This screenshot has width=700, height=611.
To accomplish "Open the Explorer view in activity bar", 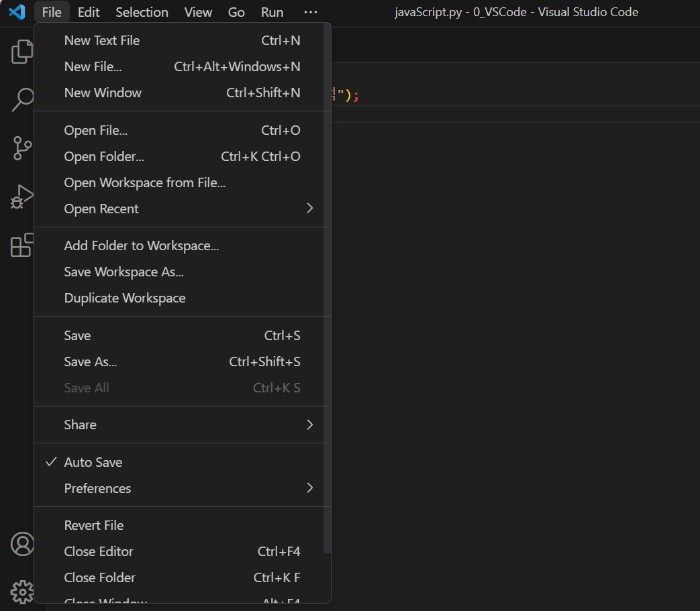I will click(x=21, y=51).
